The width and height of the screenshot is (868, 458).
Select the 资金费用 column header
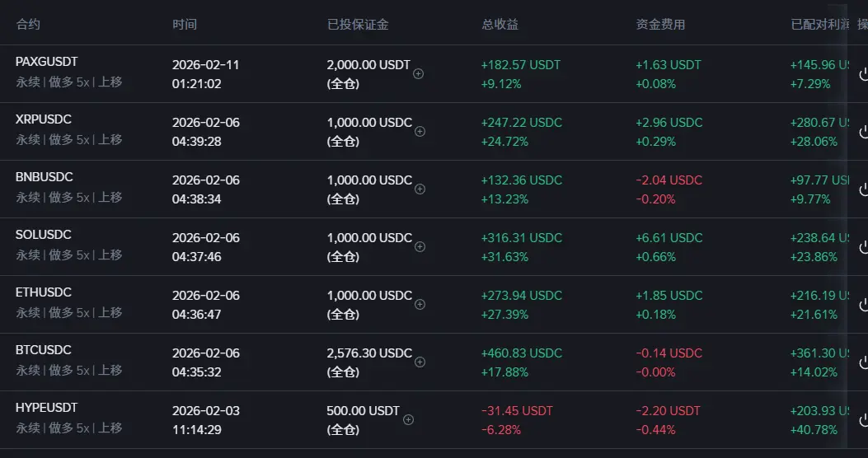click(x=660, y=25)
